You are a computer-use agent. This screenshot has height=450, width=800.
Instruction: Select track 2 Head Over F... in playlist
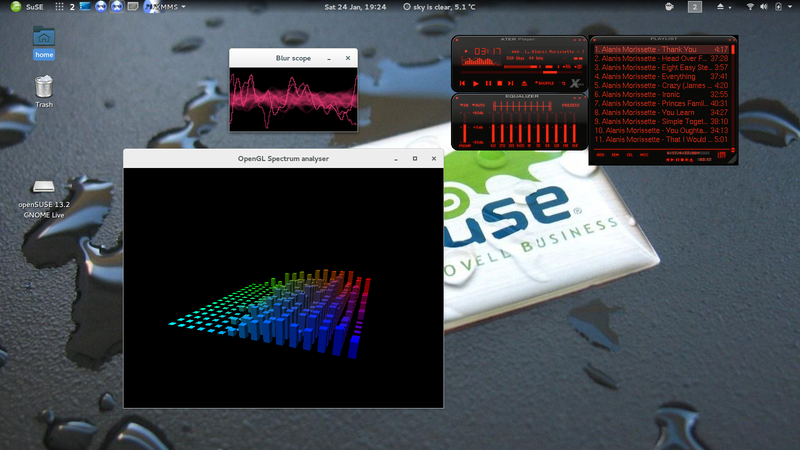tap(661, 59)
